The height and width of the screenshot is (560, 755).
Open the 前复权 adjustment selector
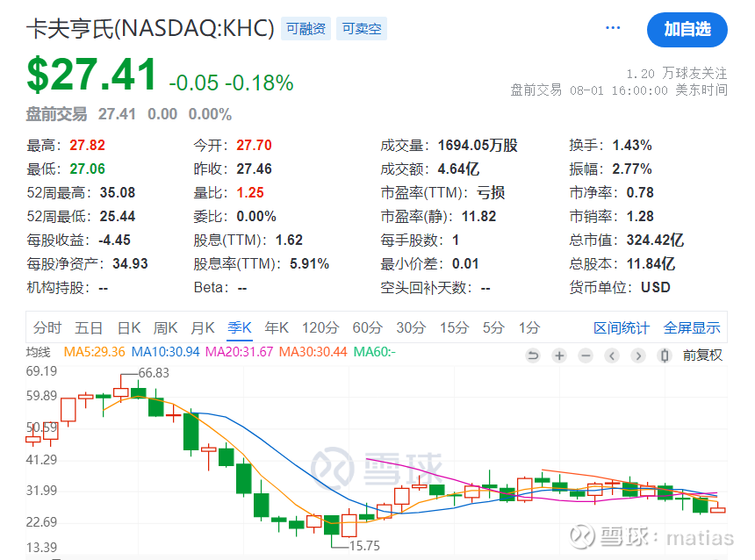tap(702, 355)
